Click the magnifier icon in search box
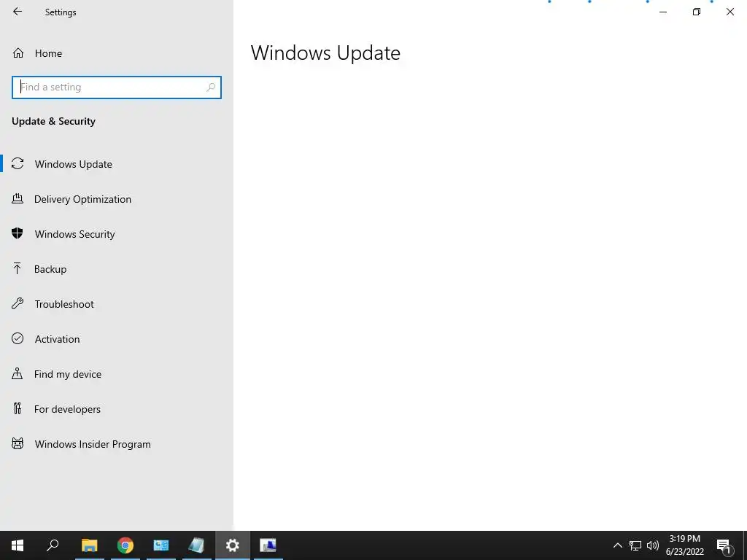The width and height of the screenshot is (747, 560). pos(211,87)
